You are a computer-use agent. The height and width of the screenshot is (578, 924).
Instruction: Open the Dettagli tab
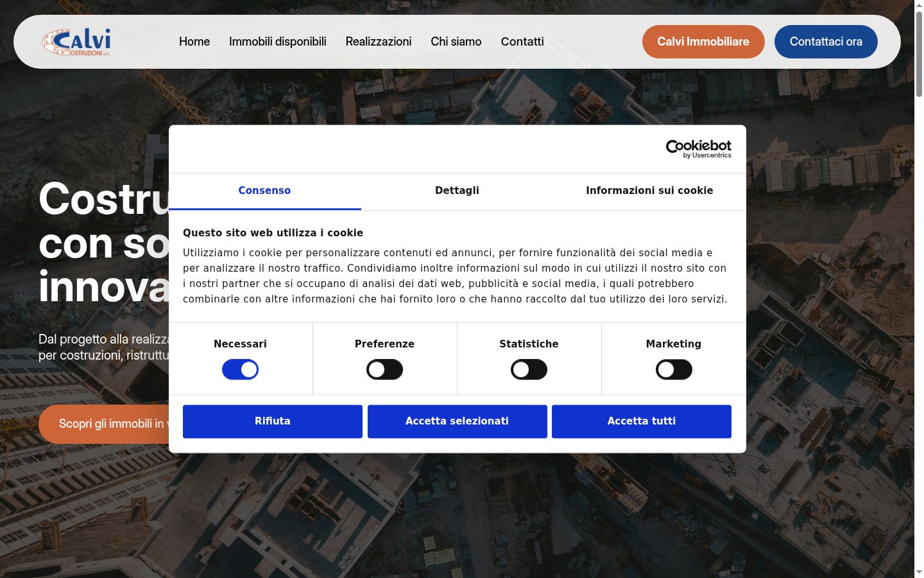pos(457,191)
